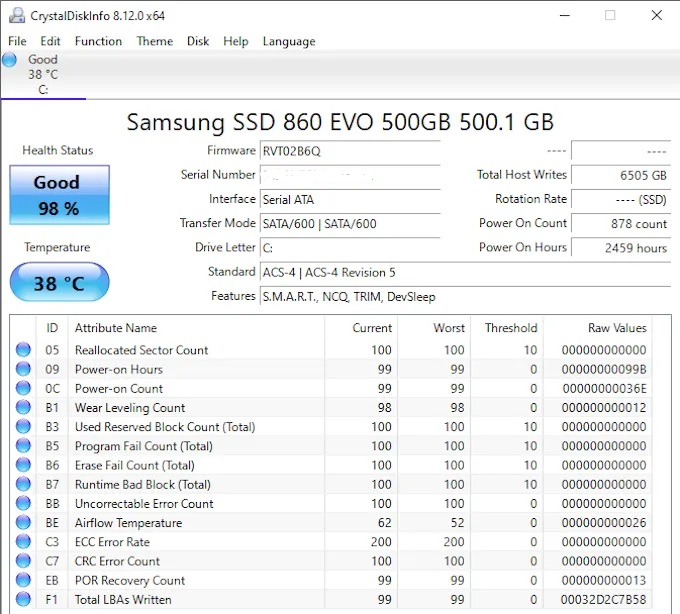Viewport: 680px width, 614px height.
Task: Click the Drive Letter field C:
Action: (350, 248)
